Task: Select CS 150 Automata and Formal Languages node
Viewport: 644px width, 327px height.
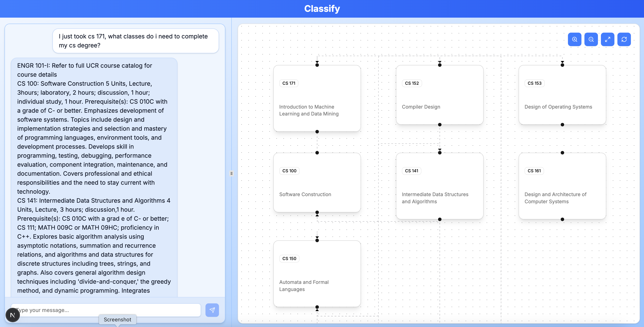Action: (317, 273)
